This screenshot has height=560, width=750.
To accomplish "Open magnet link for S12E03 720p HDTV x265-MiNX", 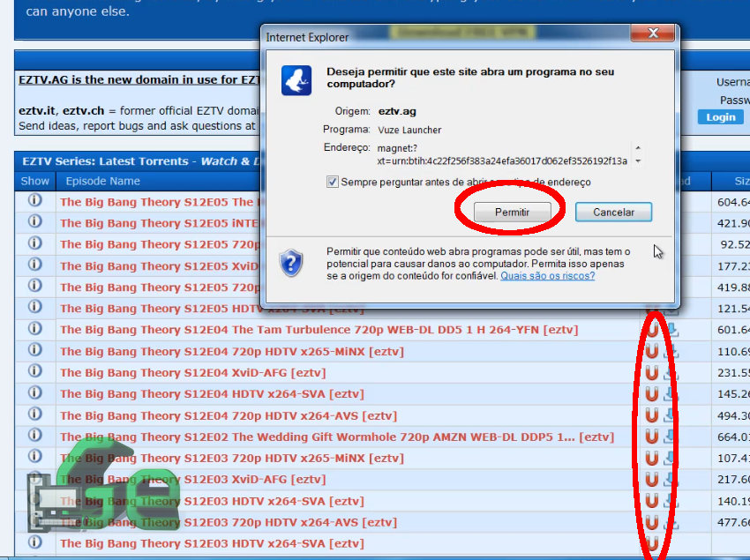I will click(652, 458).
